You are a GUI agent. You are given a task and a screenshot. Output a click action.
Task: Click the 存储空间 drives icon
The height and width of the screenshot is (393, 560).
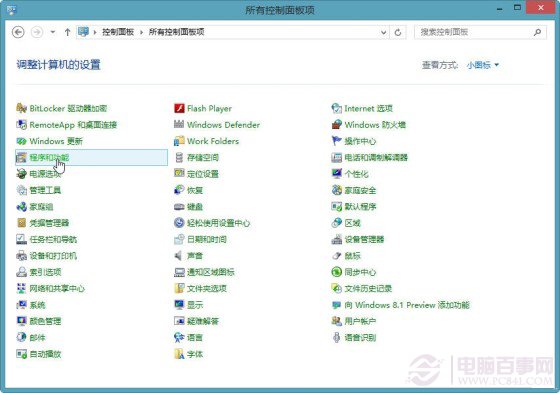[x=179, y=157]
